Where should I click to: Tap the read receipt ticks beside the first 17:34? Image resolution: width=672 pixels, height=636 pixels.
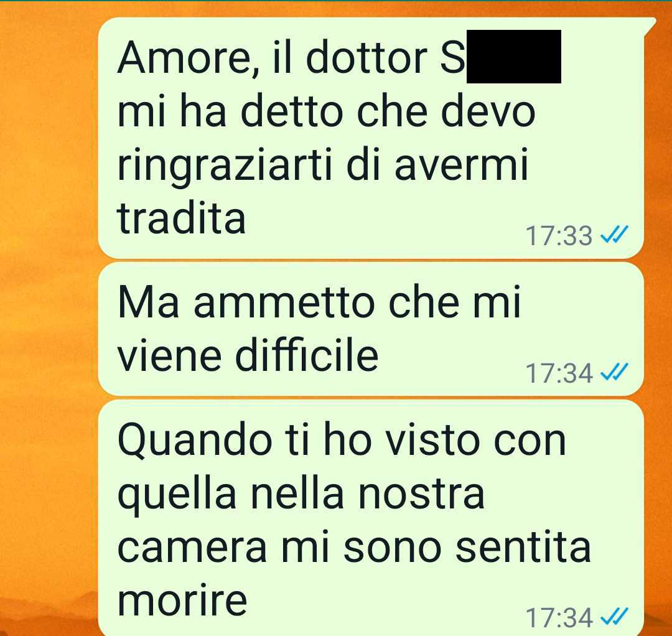pos(614,372)
